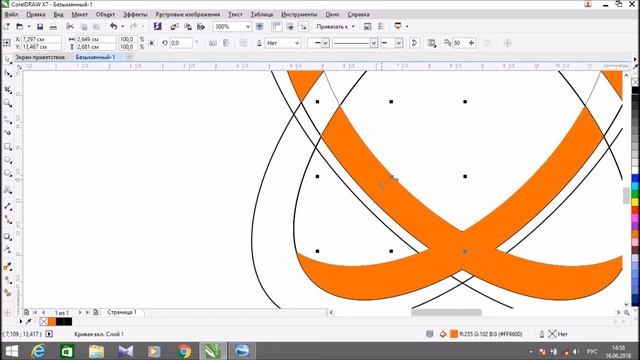Click the horizontal scrollbar thumb
Viewport: 640px width, 360px height.
[446, 312]
